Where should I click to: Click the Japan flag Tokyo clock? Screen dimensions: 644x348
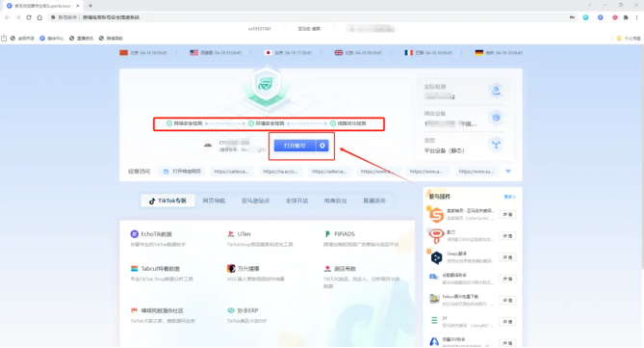288,53
